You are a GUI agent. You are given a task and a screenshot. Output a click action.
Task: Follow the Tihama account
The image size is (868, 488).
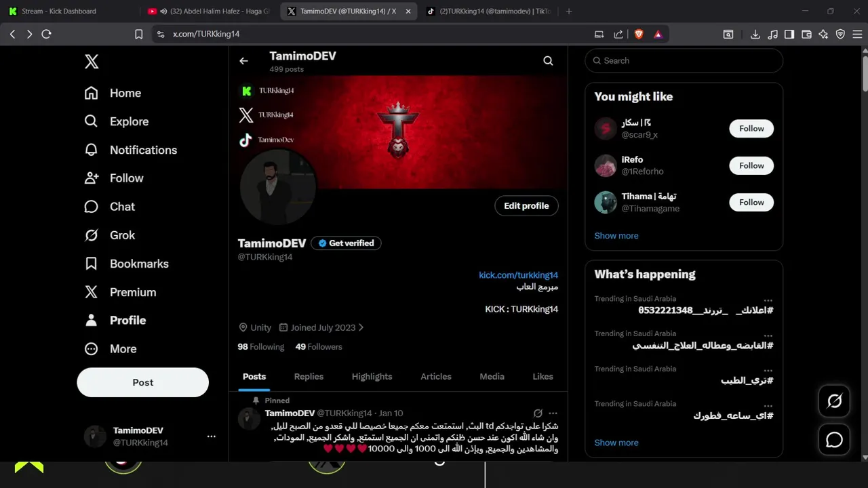(x=751, y=202)
